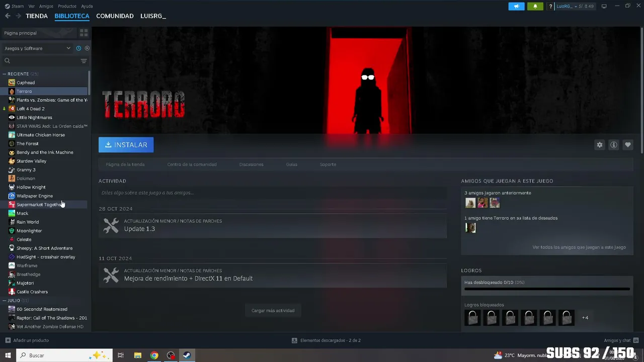Click Ver todos los amigos que juegan link
Image resolution: width=644 pixels, height=362 pixels.
click(x=579, y=247)
